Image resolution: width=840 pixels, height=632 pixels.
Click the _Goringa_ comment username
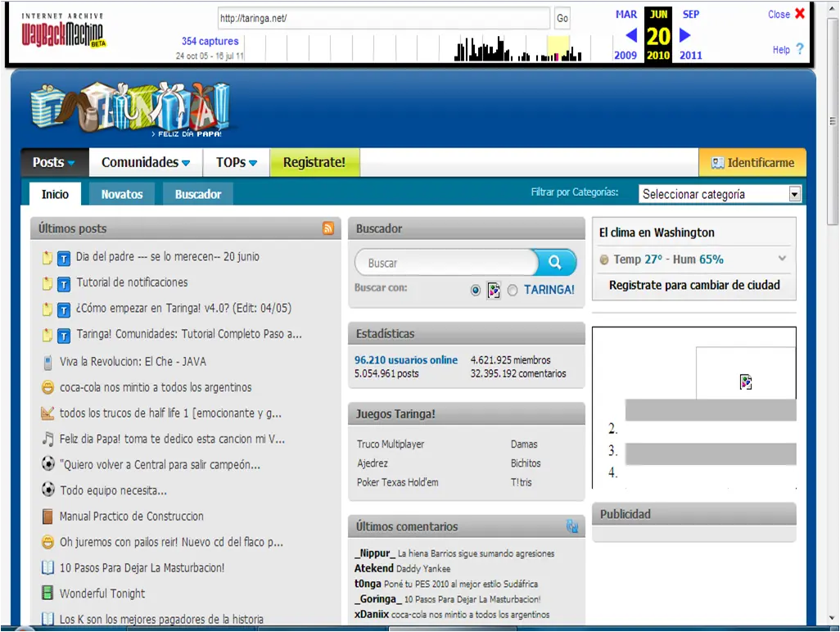pos(377,598)
